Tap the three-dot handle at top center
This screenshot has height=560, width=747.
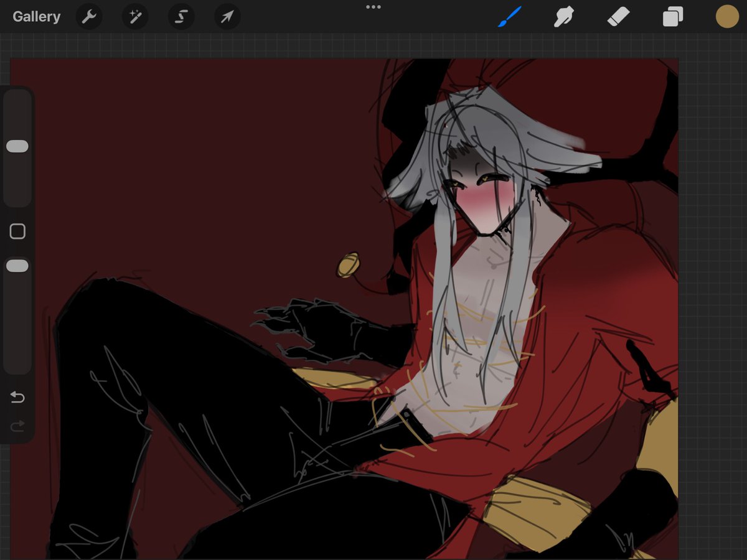click(x=374, y=7)
